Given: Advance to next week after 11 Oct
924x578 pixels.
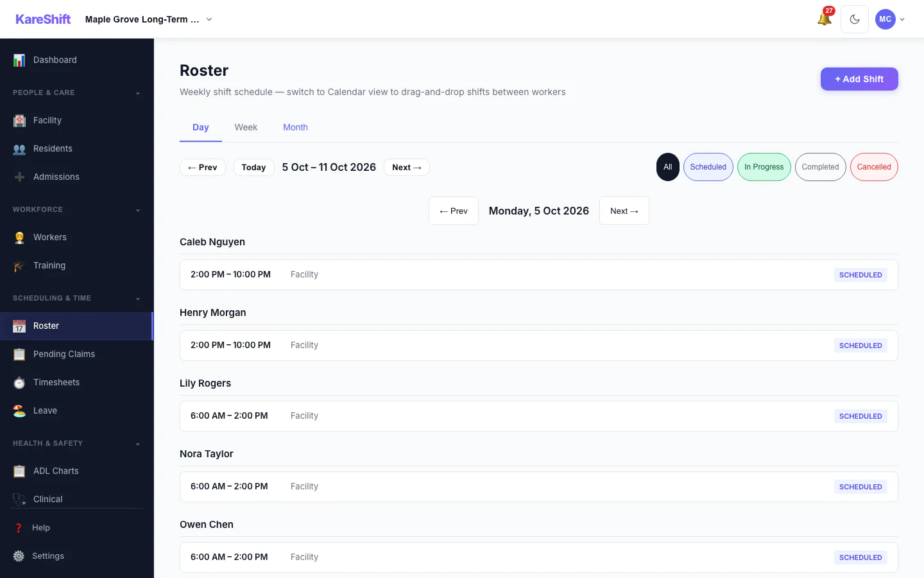Looking at the screenshot, I should (407, 168).
